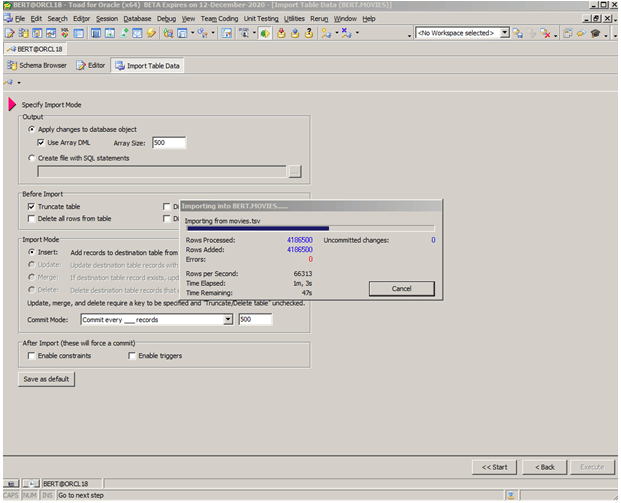Enable the Enable constraints checkbox
This screenshot has height=503, width=621.
click(31, 356)
